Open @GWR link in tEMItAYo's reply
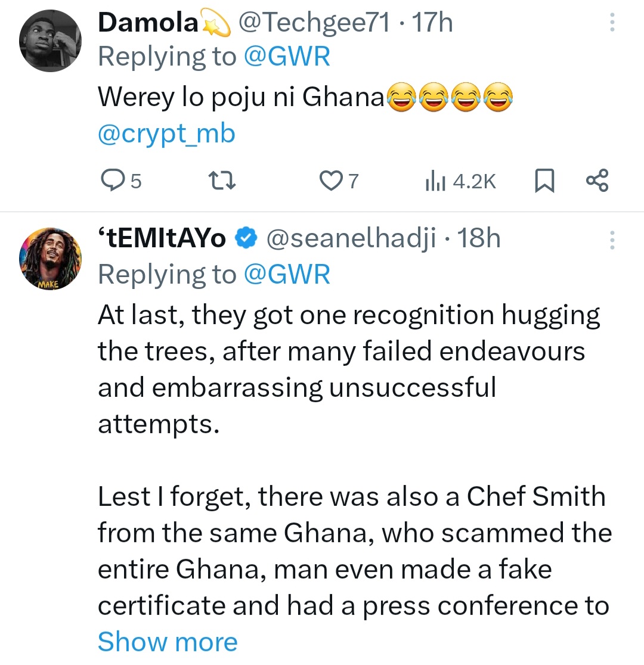Image resolution: width=644 pixels, height=665 pixels. (287, 274)
